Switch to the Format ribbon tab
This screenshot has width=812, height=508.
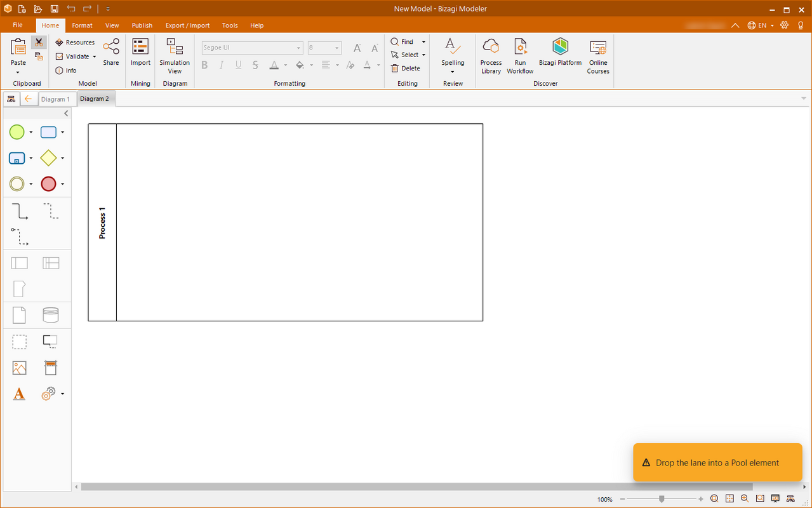click(82, 25)
